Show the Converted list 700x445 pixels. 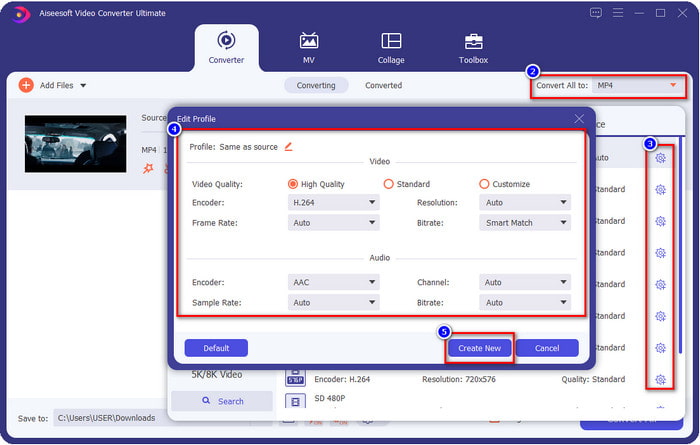click(383, 85)
